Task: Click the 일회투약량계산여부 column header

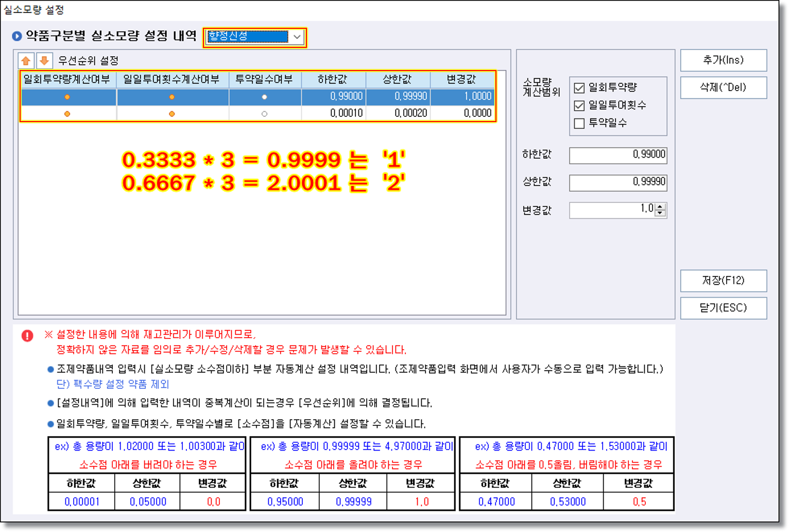Action: [x=67, y=79]
